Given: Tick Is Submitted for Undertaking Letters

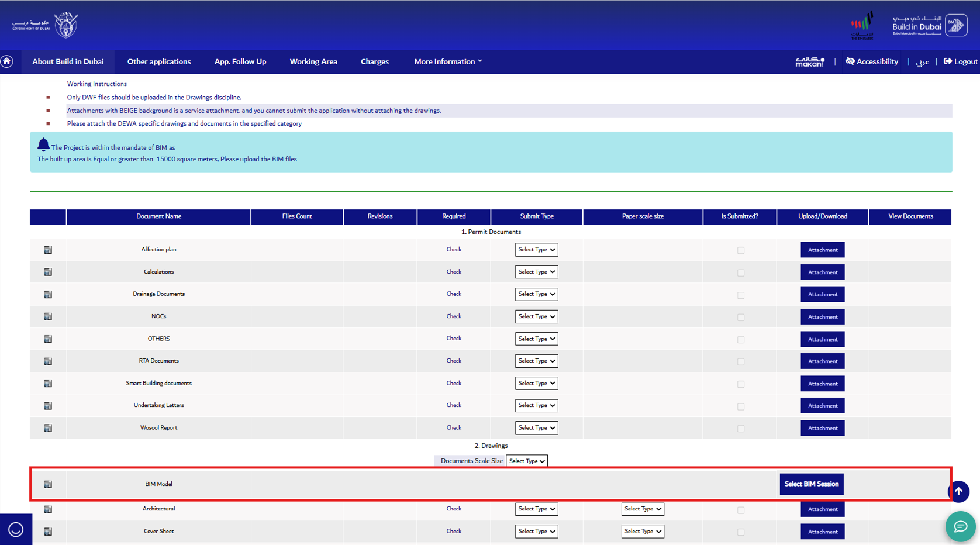Looking at the screenshot, I should coord(741,406).
